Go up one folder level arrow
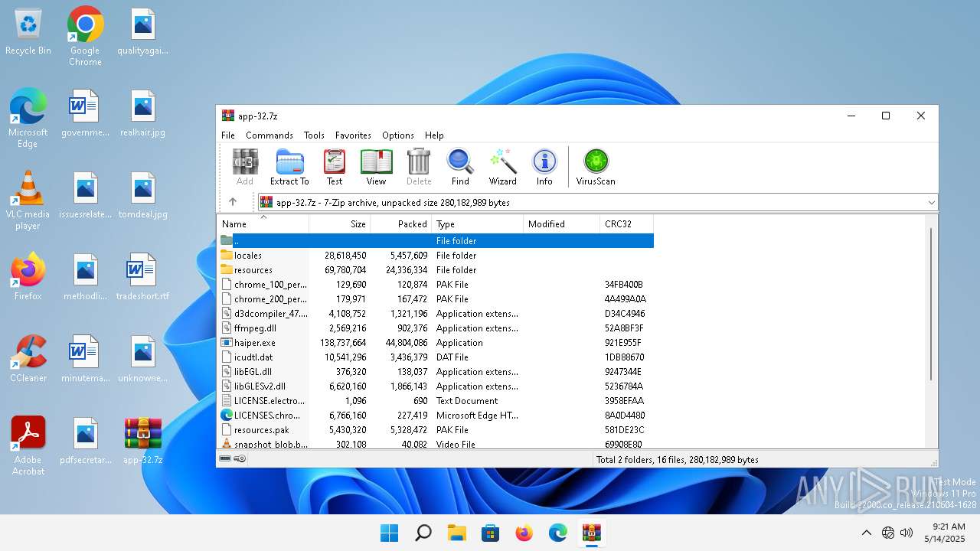 click(x=233, y=202)
